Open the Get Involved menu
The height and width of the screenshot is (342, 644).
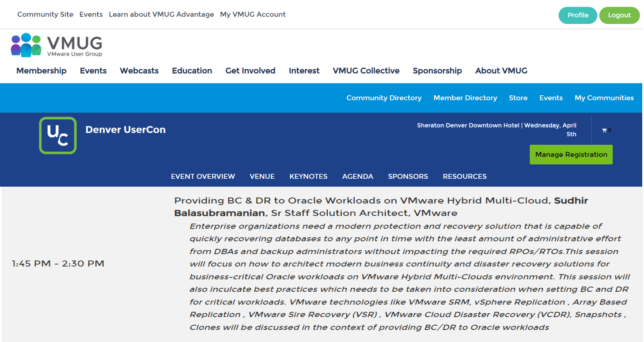click(x=250, y=71)
